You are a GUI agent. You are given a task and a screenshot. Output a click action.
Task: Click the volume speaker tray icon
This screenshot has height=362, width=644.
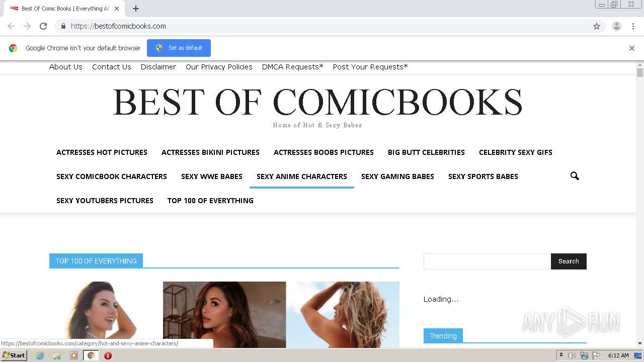pyautogui.click(x=572, y=355)
